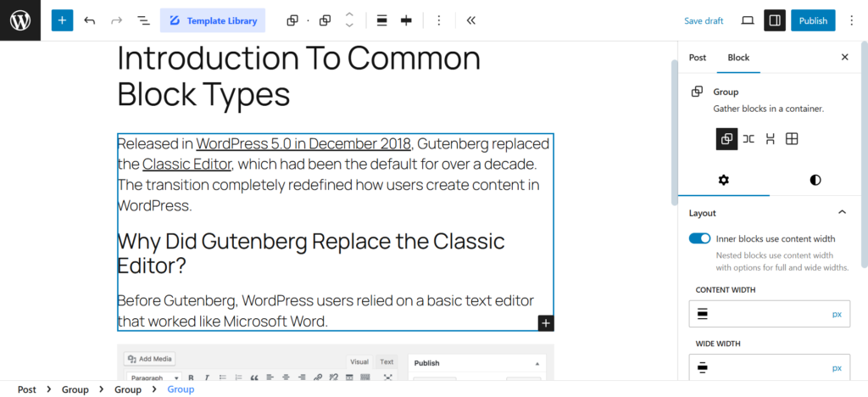
Task: Toggle the settings sidebar panel
Action: [x=775, y=20]
